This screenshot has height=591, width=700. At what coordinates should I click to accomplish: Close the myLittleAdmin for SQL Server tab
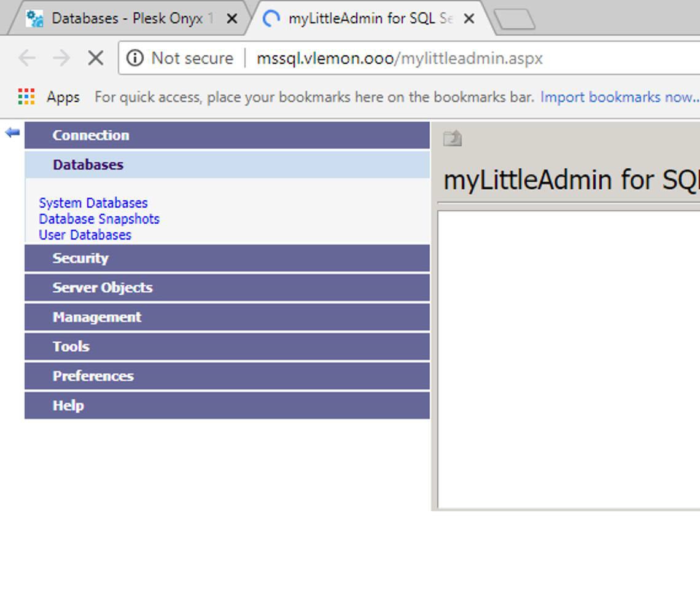(469, 19)
